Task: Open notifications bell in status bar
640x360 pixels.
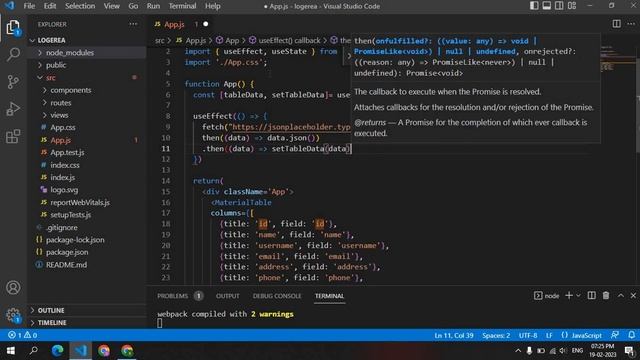Action: (631, 335)
